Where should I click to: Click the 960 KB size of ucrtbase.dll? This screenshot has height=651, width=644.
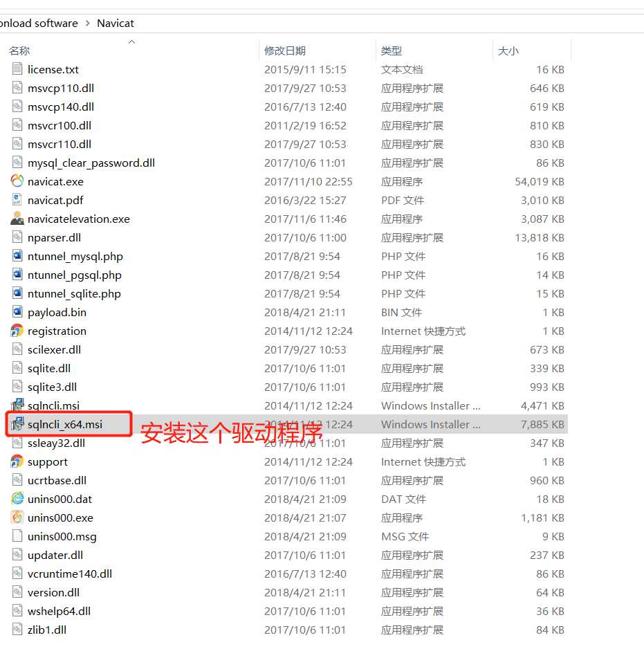[x=547, y=480]
